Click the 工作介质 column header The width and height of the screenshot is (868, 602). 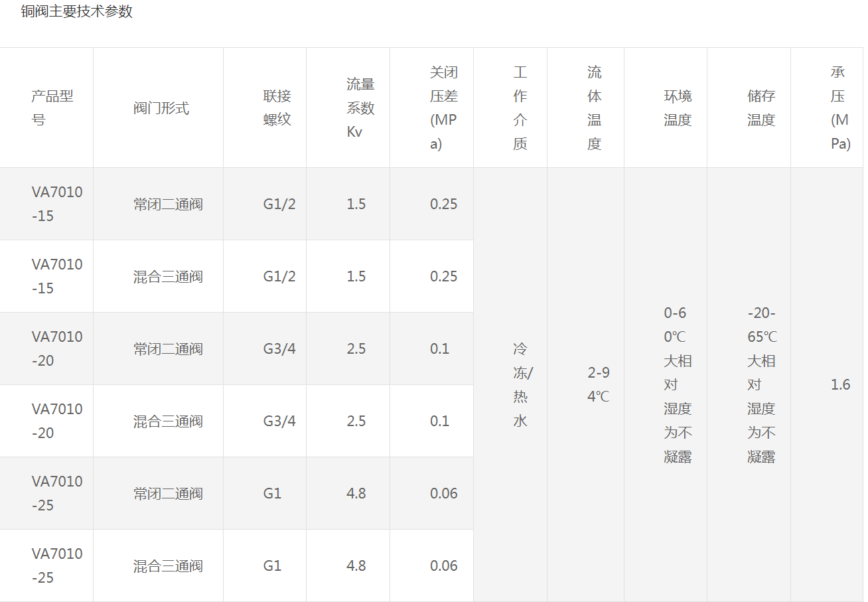click(520, 108)
